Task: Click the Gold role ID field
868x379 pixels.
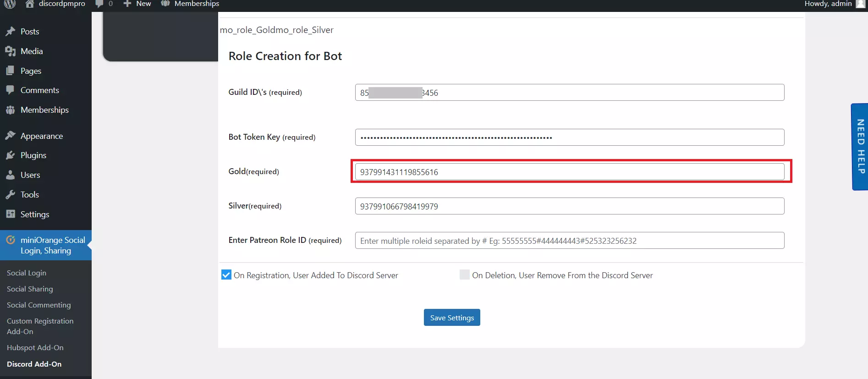Action: click(x=570, y=172)
